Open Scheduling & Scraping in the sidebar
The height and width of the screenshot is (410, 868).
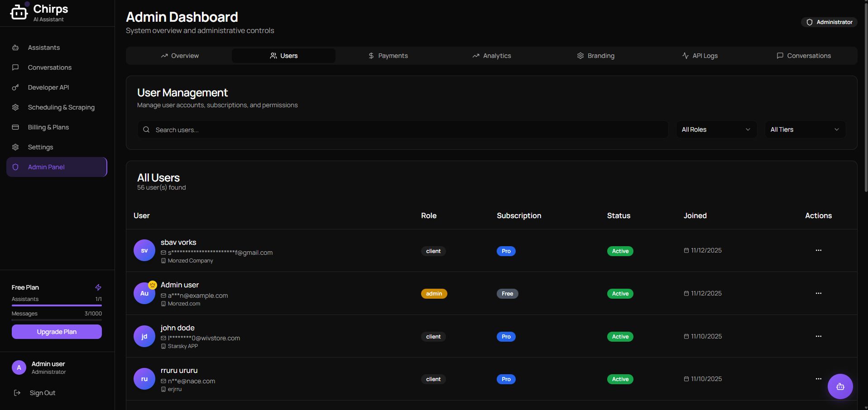click(61, 107)
